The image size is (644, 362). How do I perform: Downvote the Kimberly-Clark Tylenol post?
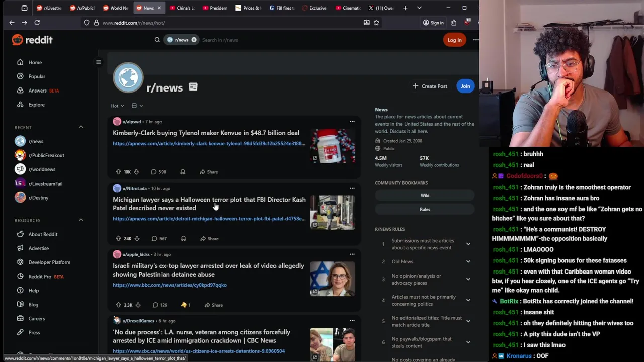tap(136, 172)
